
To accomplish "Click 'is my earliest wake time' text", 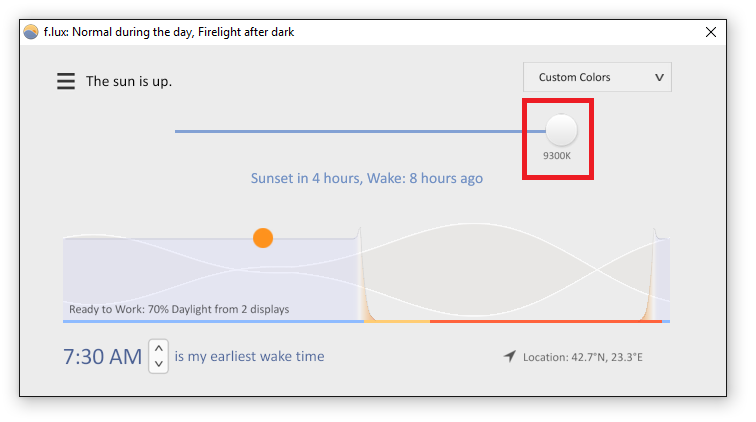I will [x=249, y=356].
